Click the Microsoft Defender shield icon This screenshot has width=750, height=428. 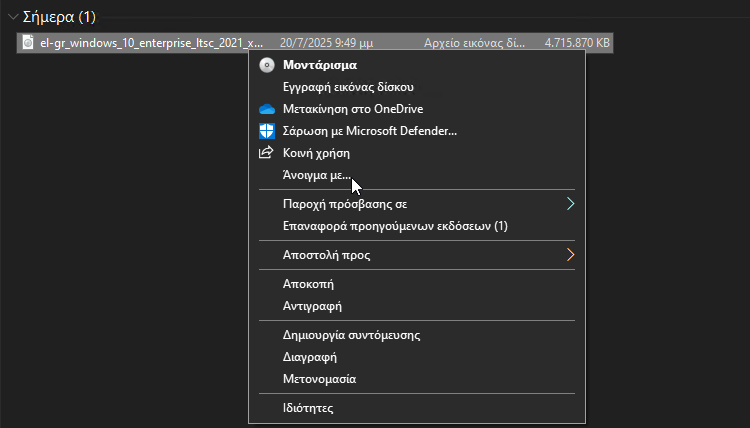[267, 131]
